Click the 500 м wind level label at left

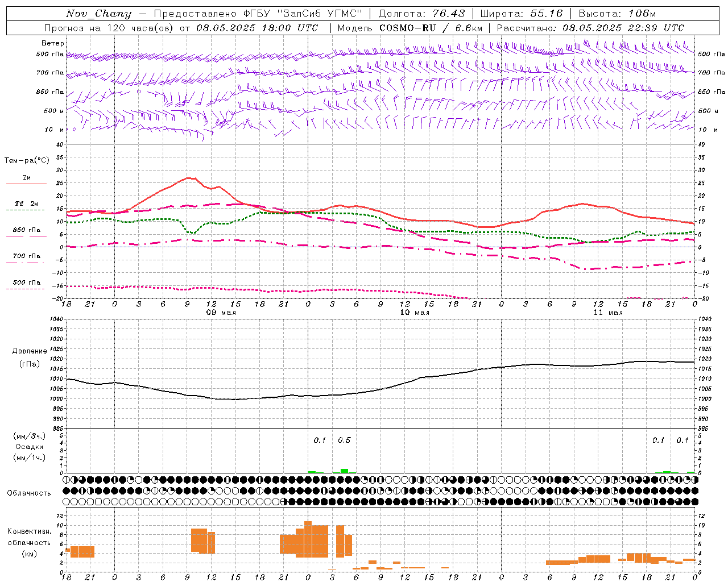[54, 111]
